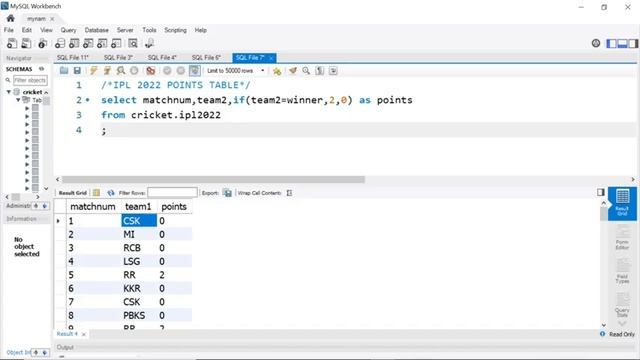The height and width of the screenshot is (360, 640).
Task: Switch to the SQL File 3 tab
Action: (x=118, y=58)
